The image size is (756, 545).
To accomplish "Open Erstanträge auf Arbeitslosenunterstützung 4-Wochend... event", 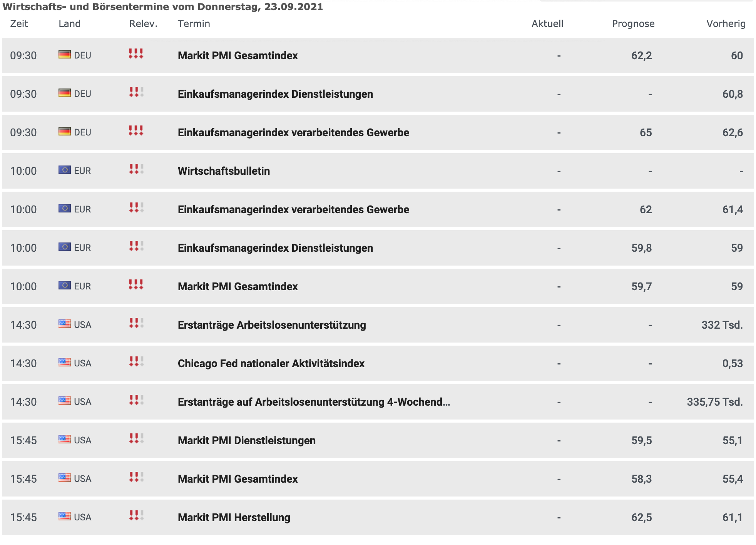I will point(314,402).
